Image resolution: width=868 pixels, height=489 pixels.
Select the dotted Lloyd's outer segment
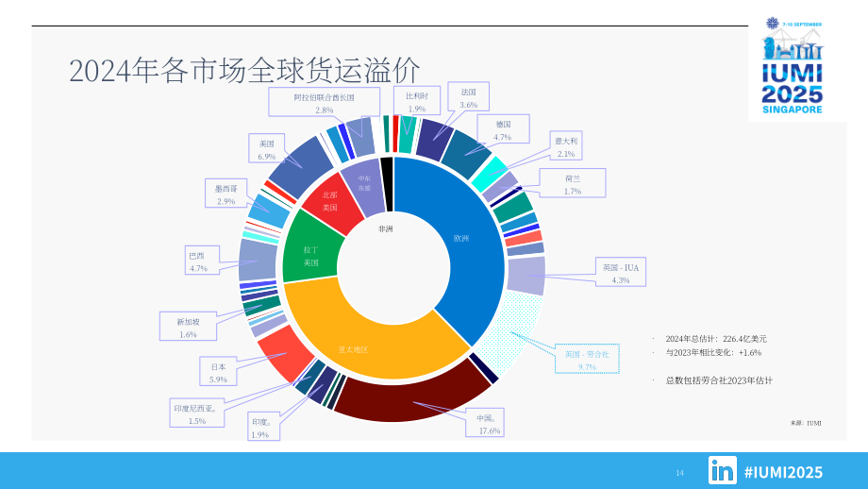click(512, 332)
